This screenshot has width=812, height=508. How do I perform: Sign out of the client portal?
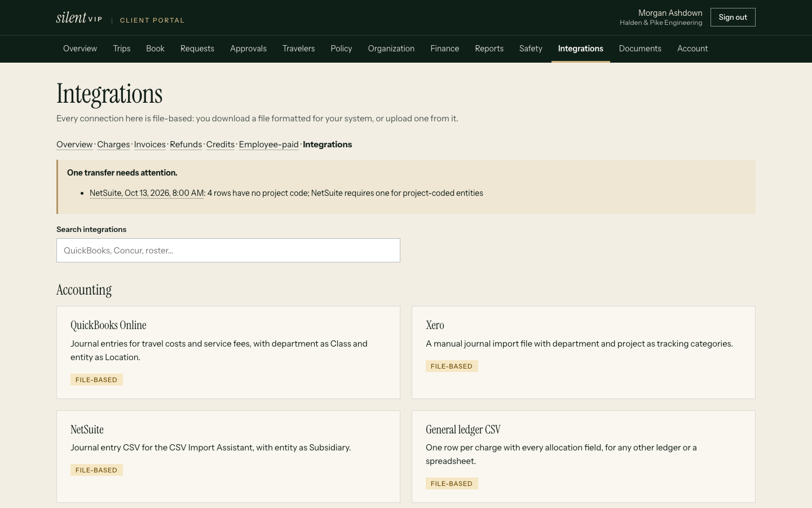(x=732, y=17)
